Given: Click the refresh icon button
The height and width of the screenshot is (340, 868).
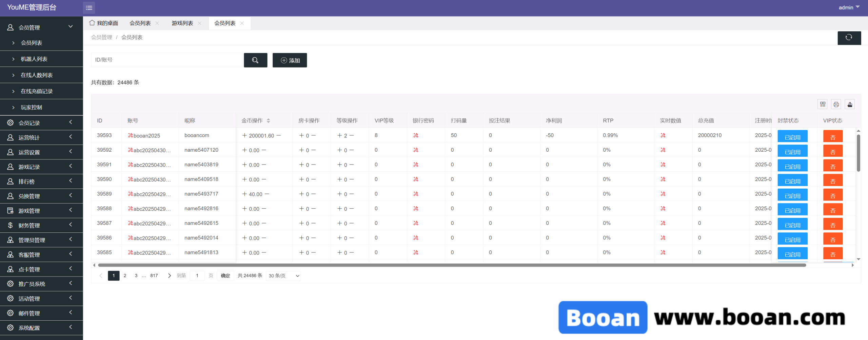Looking at the screenshot, I should [849, 38].
